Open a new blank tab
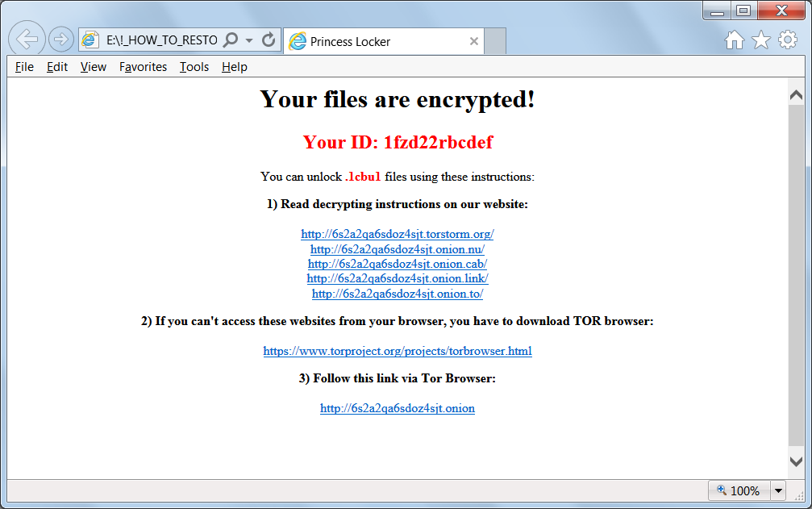 click(x=495, y=41)
